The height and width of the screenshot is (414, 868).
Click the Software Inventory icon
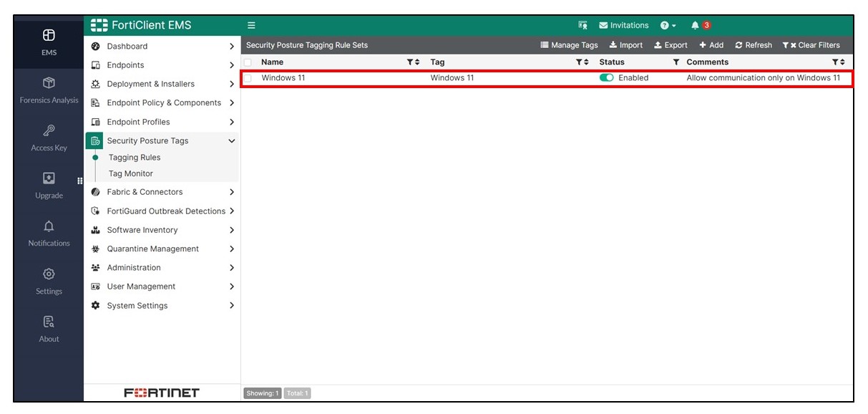pos(95,230)
